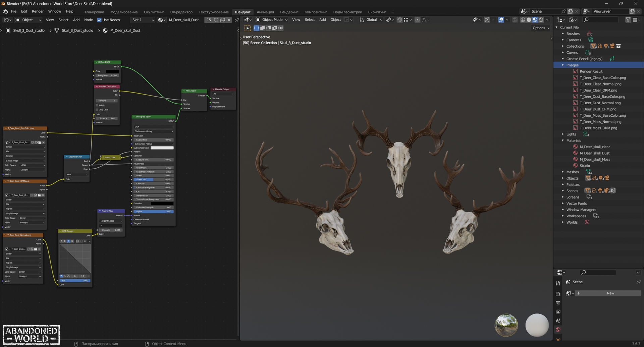Switch viewport to wireframe shading
The height and width of the screenshot is (347, 644).
[523, 20]
